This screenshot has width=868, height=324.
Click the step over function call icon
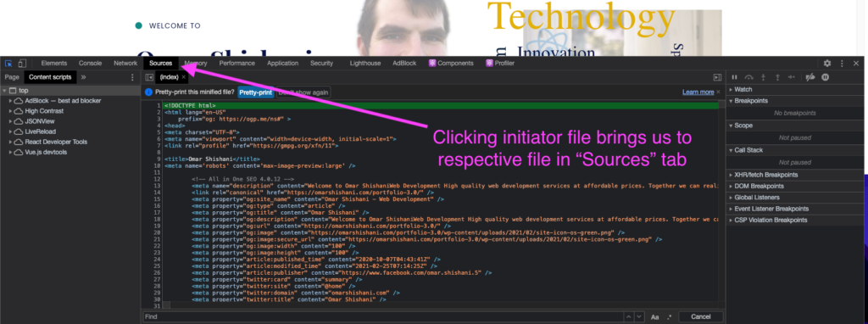[x=749, y=77]
